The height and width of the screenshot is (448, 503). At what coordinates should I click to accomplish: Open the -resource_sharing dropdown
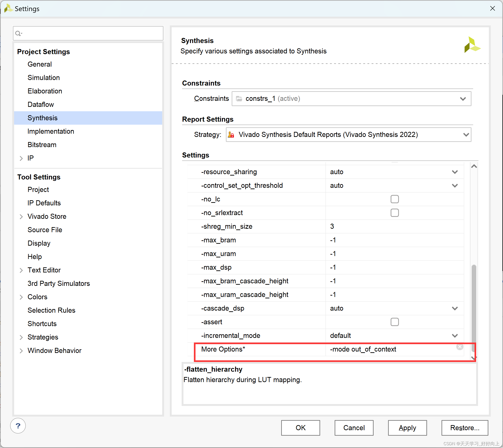(455, 172)
